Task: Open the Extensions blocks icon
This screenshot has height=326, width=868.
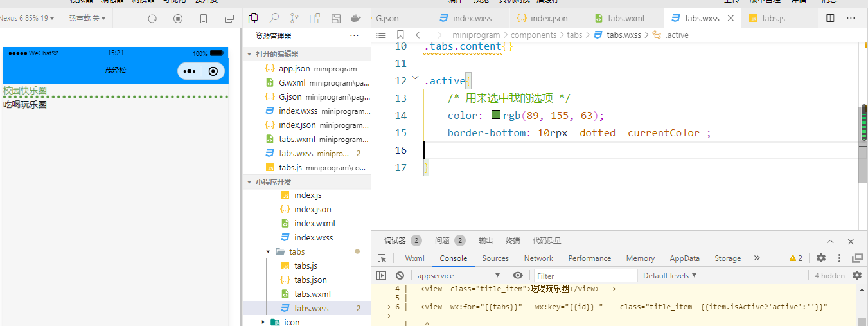Action: pyautogui.click(x=315, y=18)
